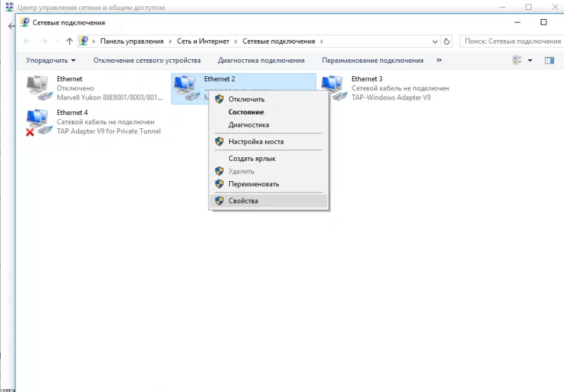The height and width of the screenshot is (392, 564).
Task: Click Отключение сетевого устройства toolbar button
Action: point(147,61)
